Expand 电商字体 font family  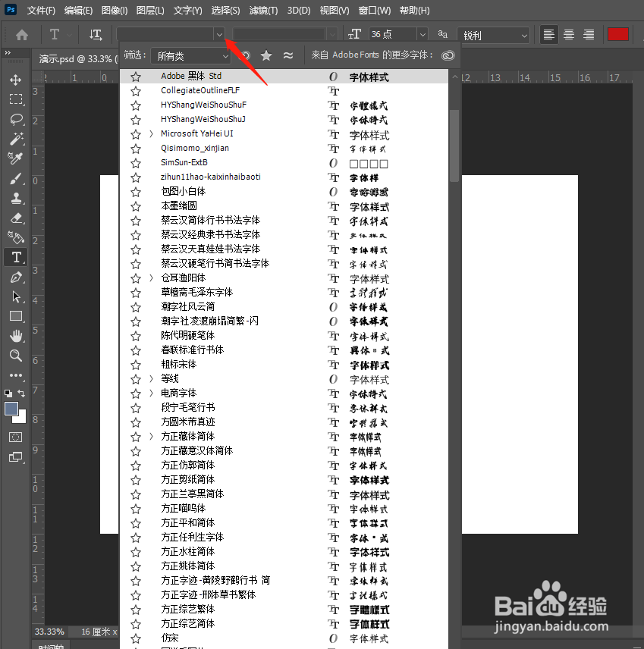click(151, 393)
